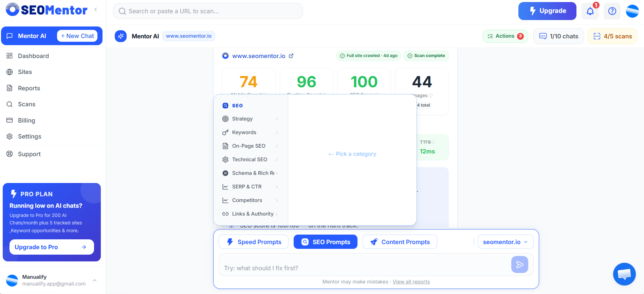Open the live chat bubble widget
This screenshot has height=294, width=644.
point(624,274)
